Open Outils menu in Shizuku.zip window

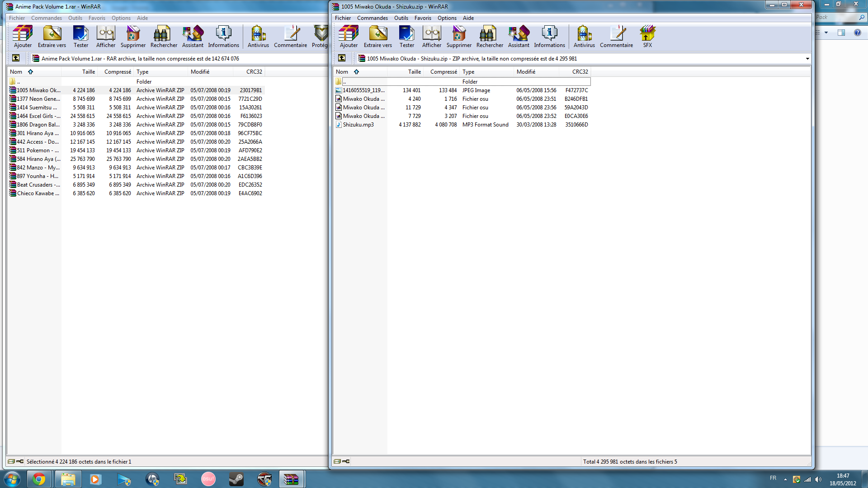point(401,18)
